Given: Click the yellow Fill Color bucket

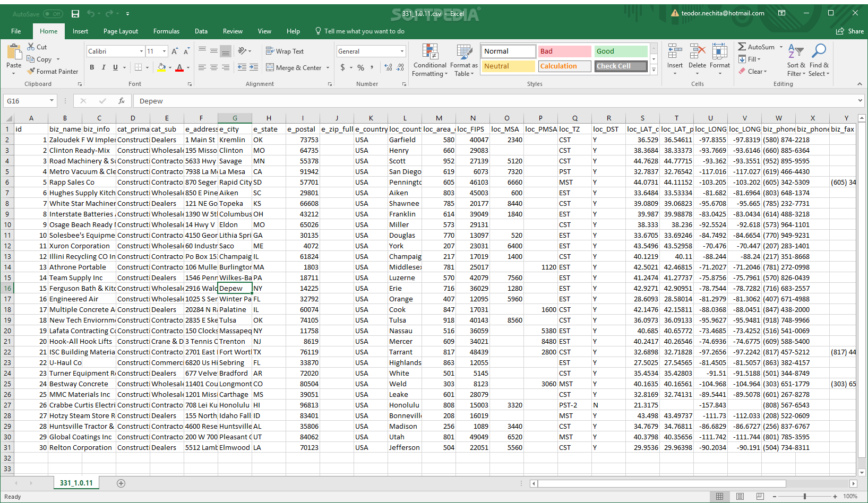Looking at the screenshot, I should coord(162,67).
